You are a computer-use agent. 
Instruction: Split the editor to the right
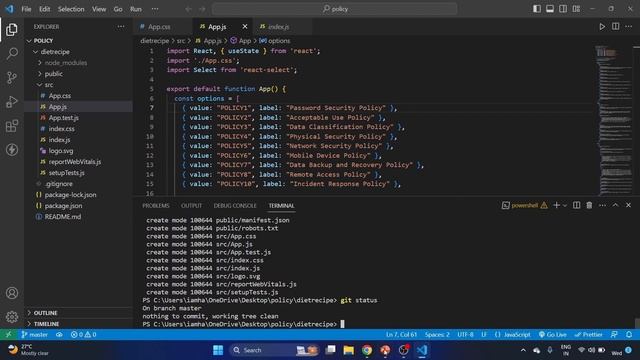[615, 27]
